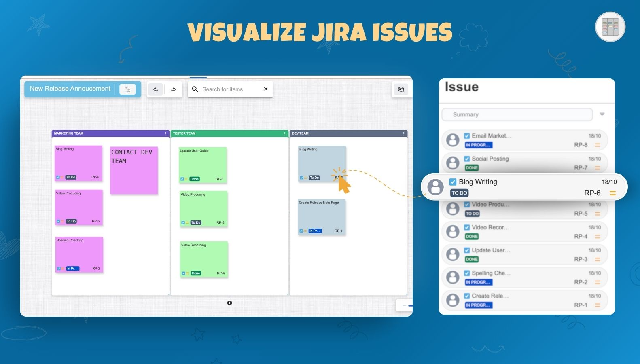This screenshot has height=364, width=640.
Task: Click the template icon beside the board title
Action: (127, 89)
